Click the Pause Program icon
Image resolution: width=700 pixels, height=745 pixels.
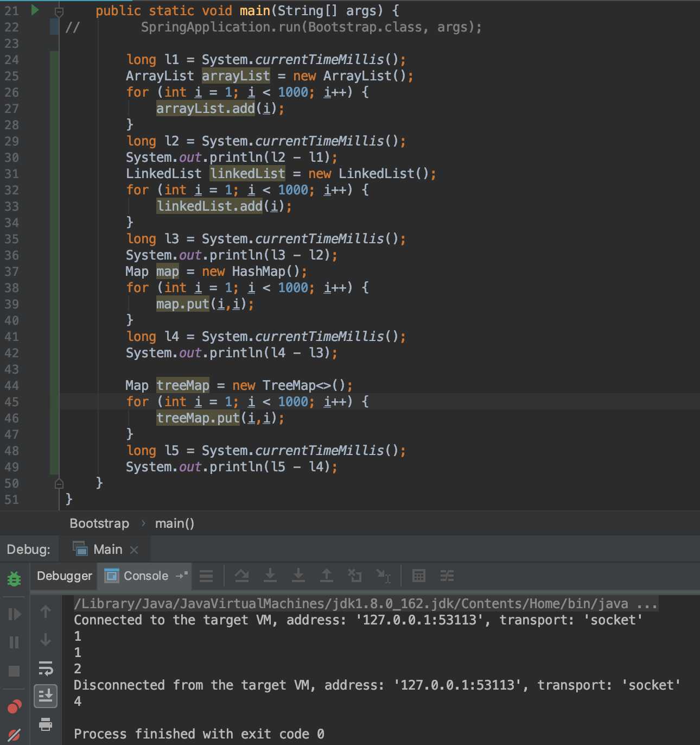[14, 642]
